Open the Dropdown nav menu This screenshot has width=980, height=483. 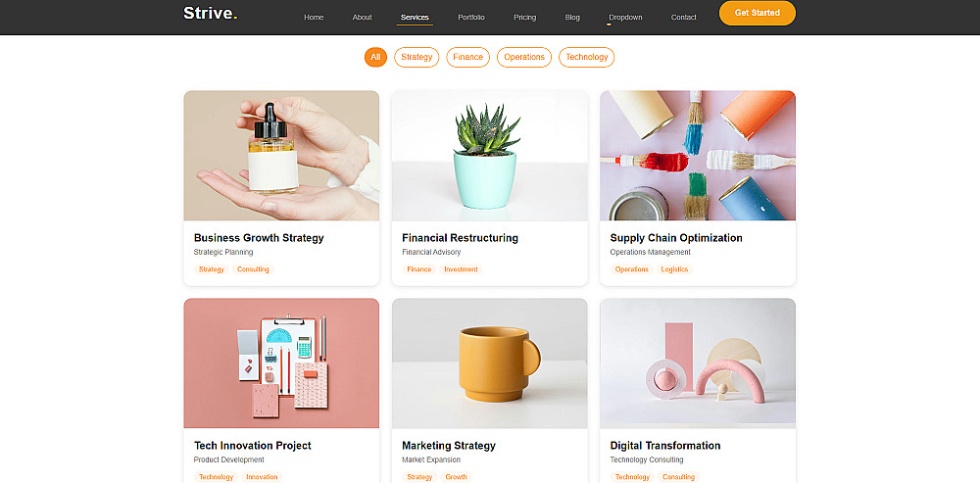tap(625, 18)
